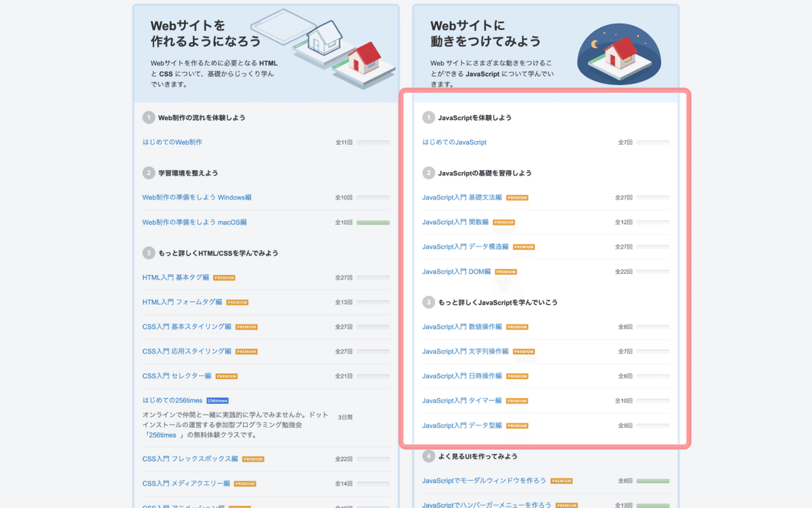Screen dimensions: 812x508
Task: Open JavaScript入門 データ型編
Action: tap(462, 425)
